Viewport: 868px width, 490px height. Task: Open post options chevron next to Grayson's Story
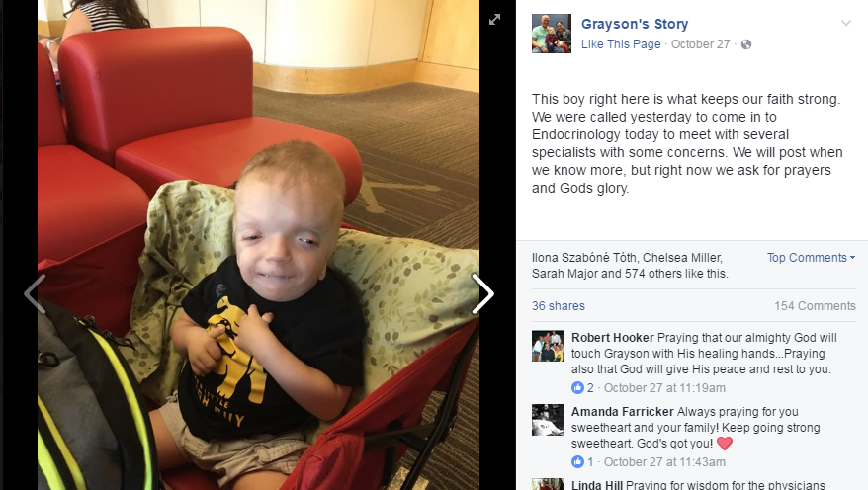tap(846, 24)
